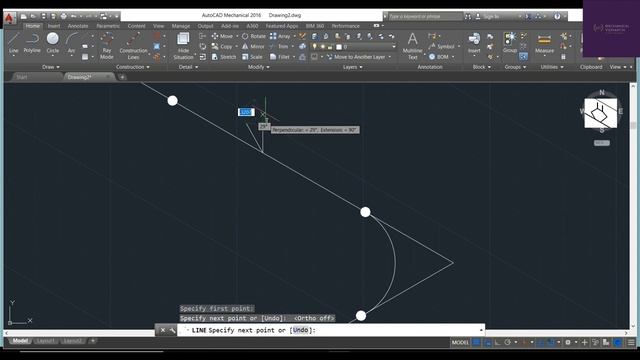Choose the Copy command

coord(222,47)
